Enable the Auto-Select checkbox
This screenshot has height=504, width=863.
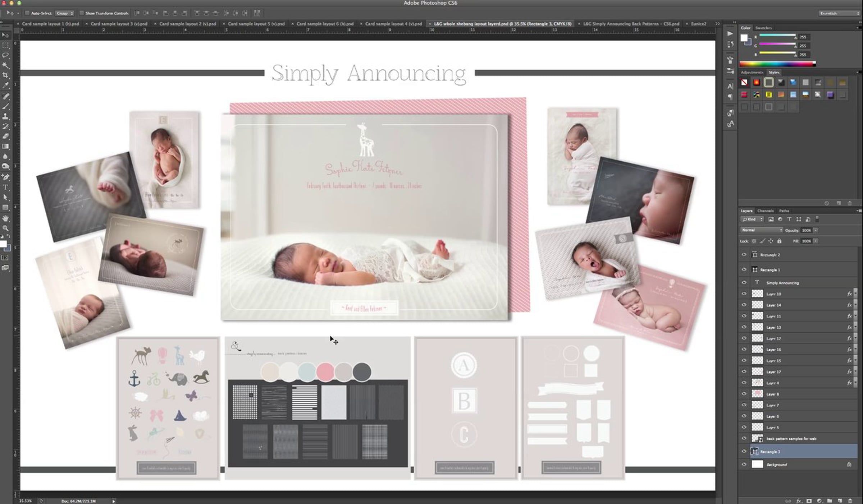(x=27, y=13)
